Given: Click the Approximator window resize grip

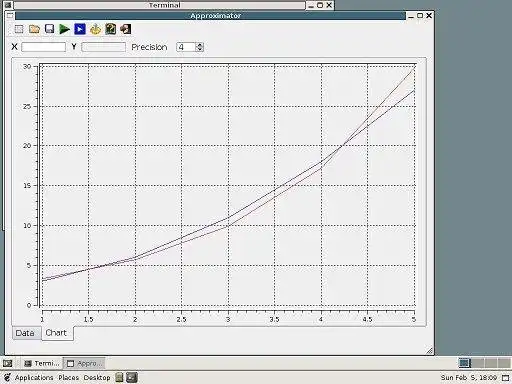Looking at the screenshot, I should point(429,350).
